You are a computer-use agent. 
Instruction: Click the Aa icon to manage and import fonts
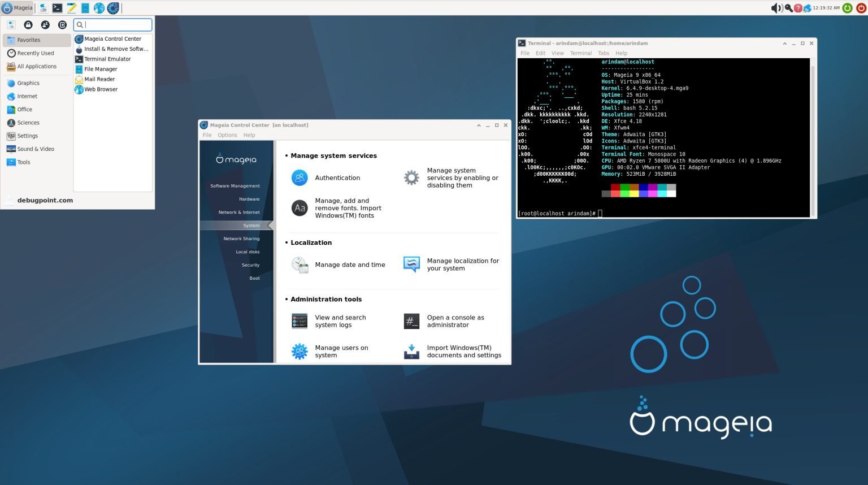tap(300, 207)
